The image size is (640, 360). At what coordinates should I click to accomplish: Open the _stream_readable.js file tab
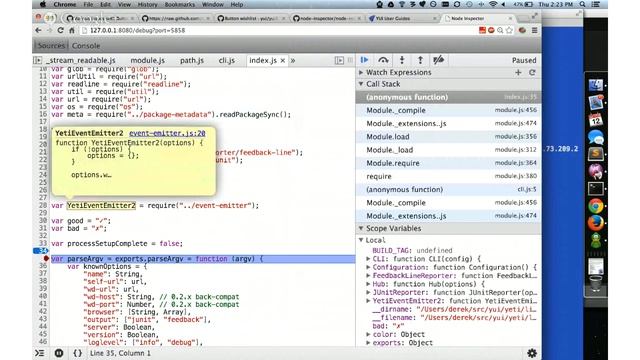pos(81,60)
